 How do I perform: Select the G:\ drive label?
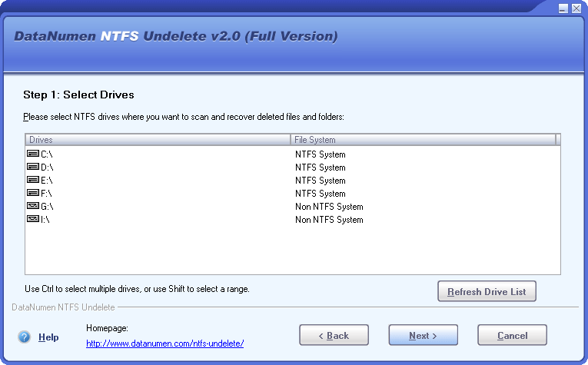coord(47,207)
